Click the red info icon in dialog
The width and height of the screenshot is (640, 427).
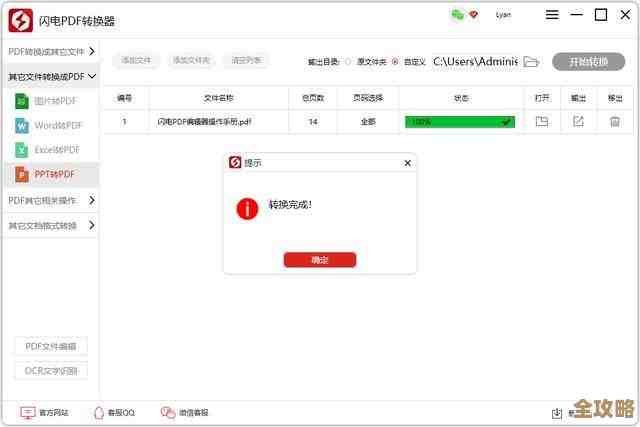[x=247, y=209]
